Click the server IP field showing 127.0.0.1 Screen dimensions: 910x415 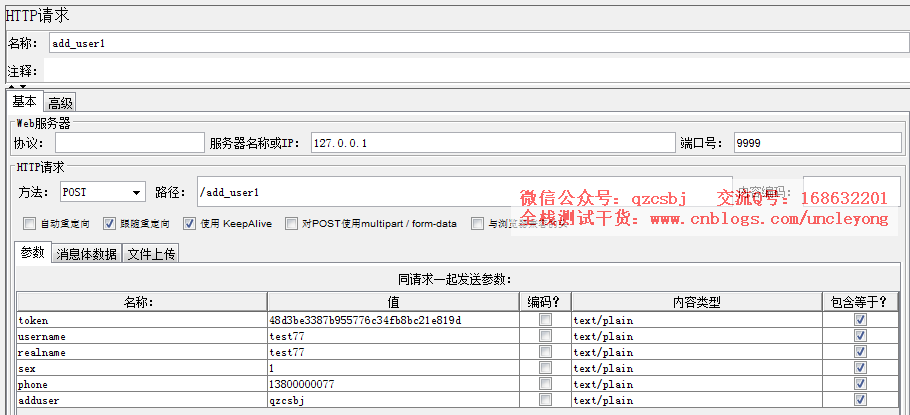point(493,143)
